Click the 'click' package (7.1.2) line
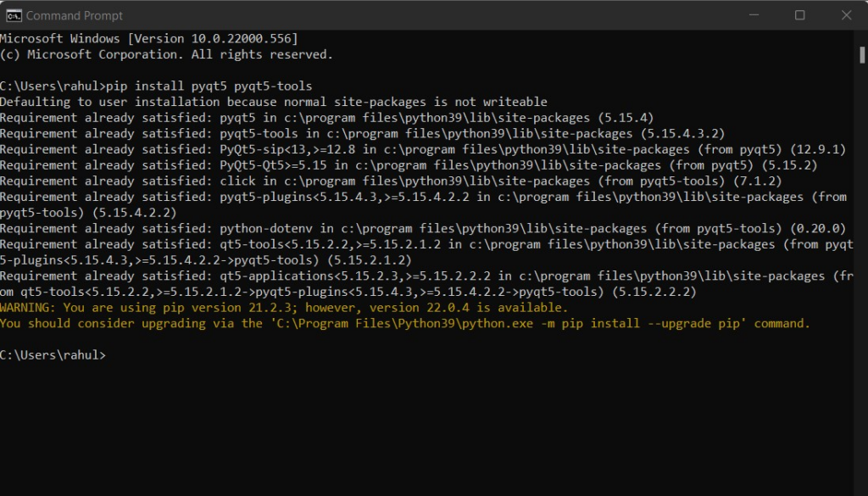 coord(390,181)
